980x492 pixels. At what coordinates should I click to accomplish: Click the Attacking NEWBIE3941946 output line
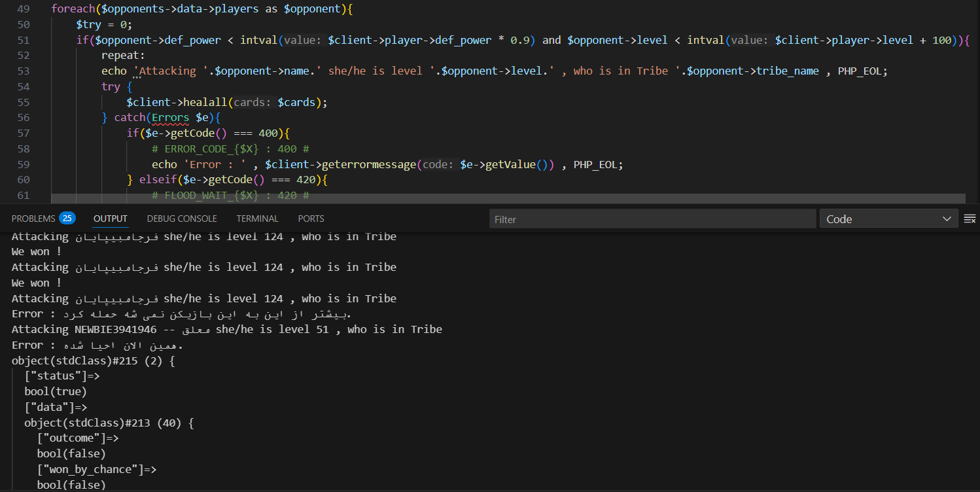226,330
